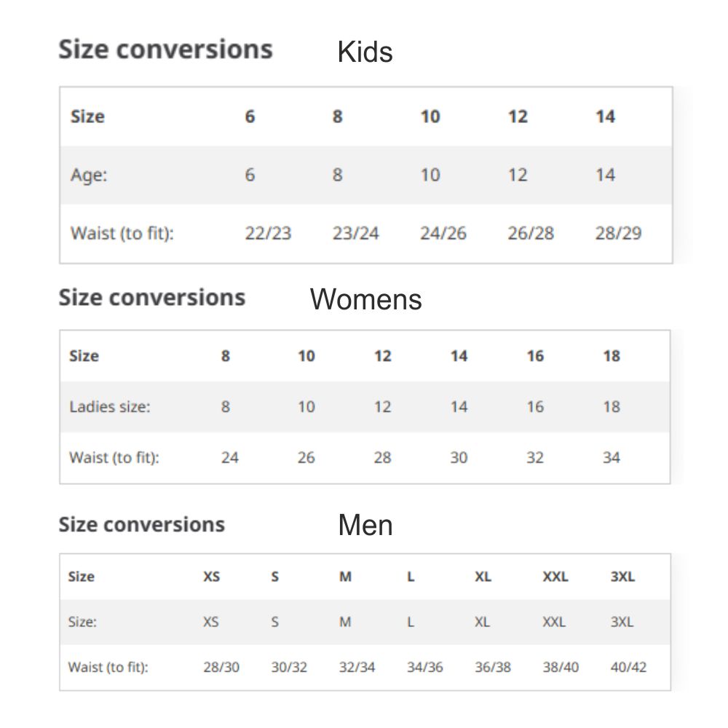Select the 38/40 waist value
The width and height of the screenshot is (728, 728).
561,667
